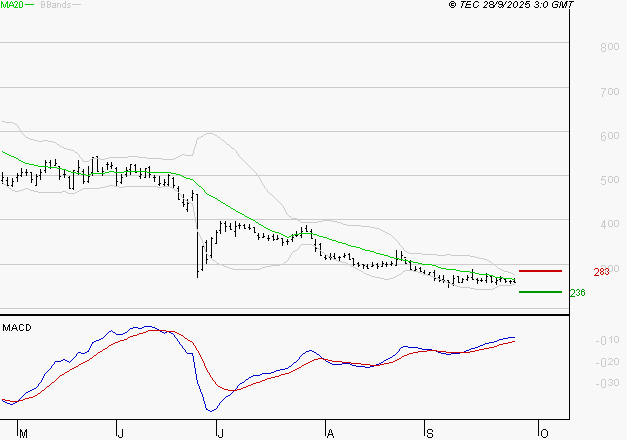Select the red resistance line marker
Viewport: 627px width, 440px height.
click(540, 271)
